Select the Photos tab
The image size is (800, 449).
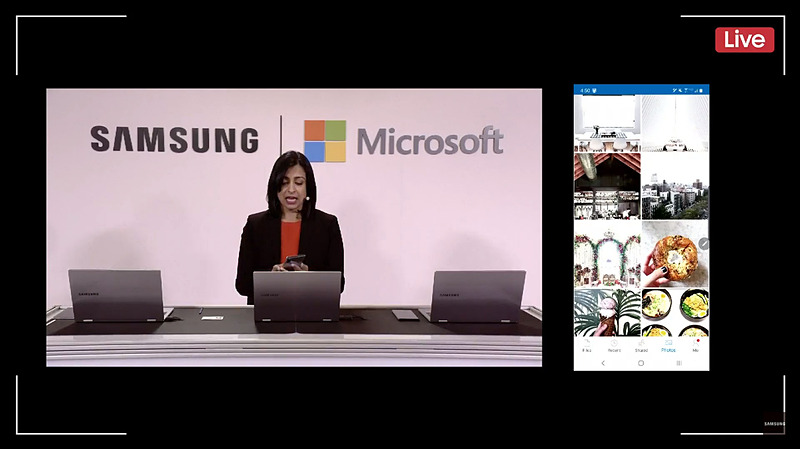click(x=668, y=346)
